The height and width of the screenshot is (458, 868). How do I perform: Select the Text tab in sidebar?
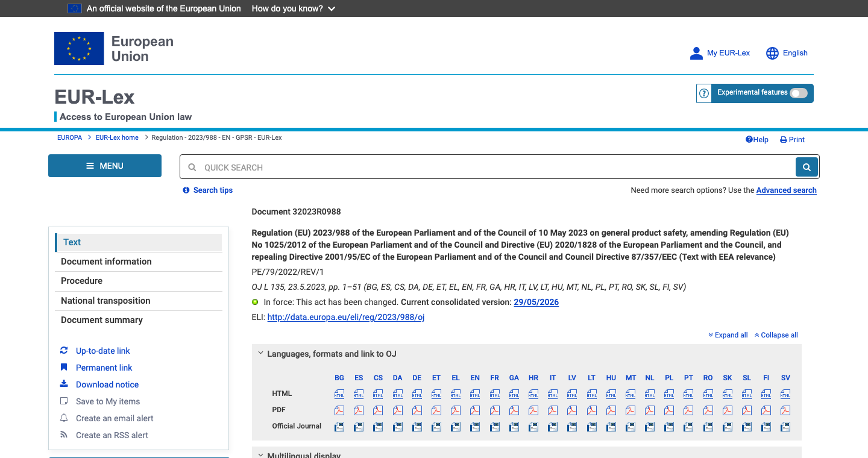click(139, 242)
